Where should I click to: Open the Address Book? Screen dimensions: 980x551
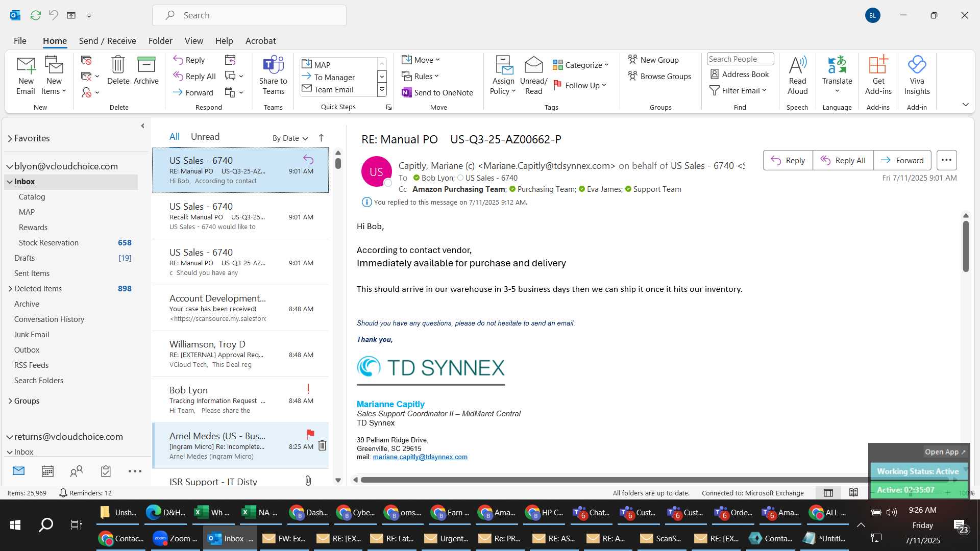[740, 74]
